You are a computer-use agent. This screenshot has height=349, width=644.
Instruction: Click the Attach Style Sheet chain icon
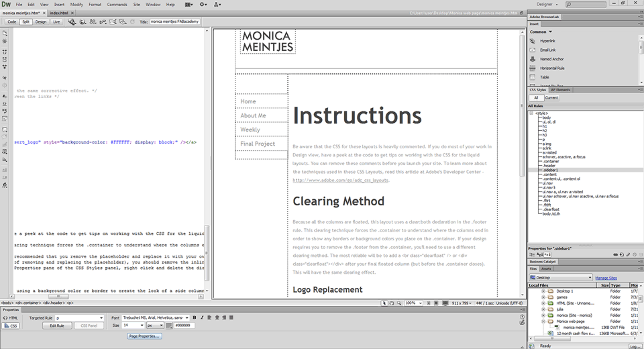coord(616,254)
